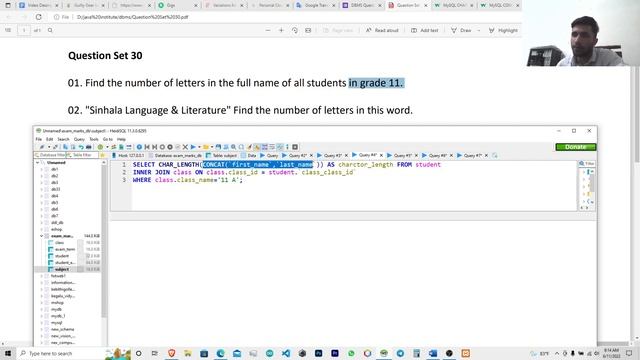Select the student table in tree
The height and width of the screenshot is (360, 640).
point(62,256)
